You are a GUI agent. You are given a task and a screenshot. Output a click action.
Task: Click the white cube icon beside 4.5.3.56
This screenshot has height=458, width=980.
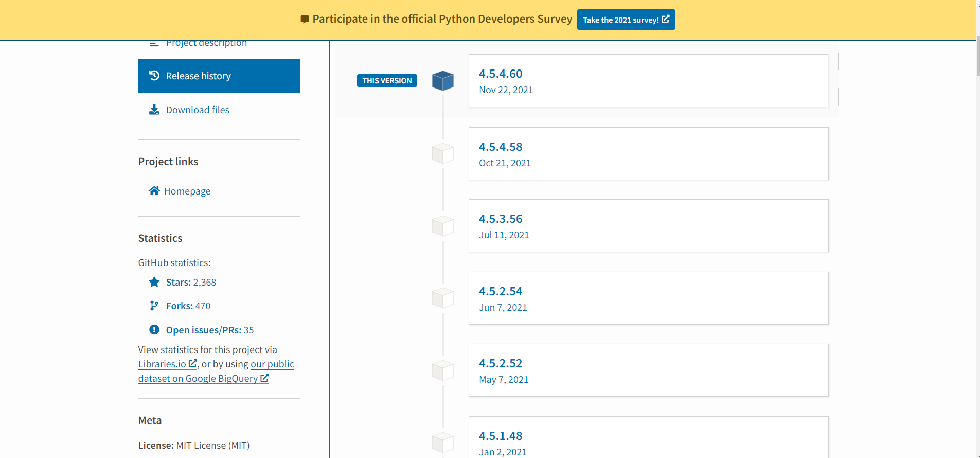[x=443, y=226]
